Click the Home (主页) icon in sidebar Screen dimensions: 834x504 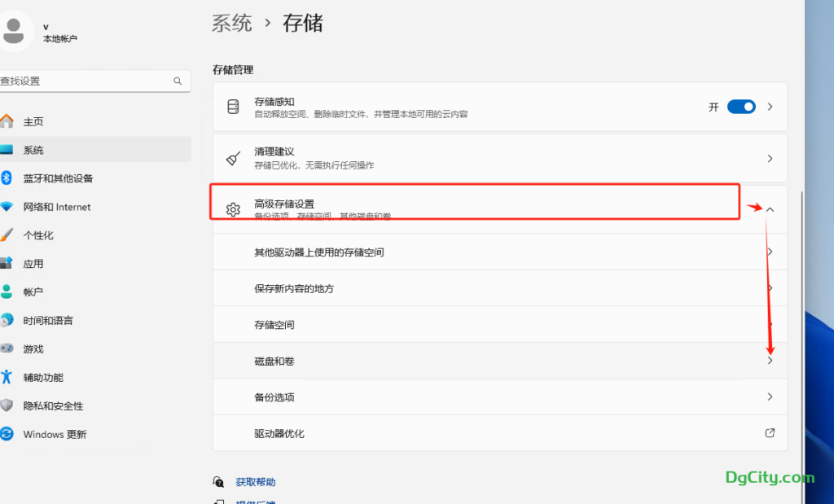[7, 121]
